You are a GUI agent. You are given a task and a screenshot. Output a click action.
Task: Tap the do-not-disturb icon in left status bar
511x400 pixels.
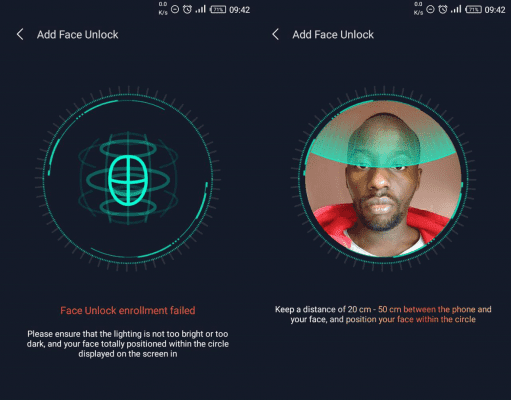175,9
